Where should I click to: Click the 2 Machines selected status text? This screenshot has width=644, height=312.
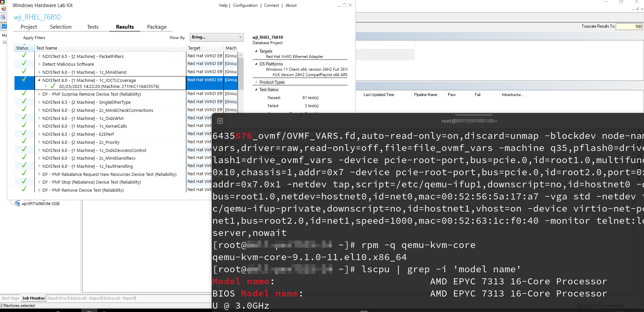click(18, 306)
